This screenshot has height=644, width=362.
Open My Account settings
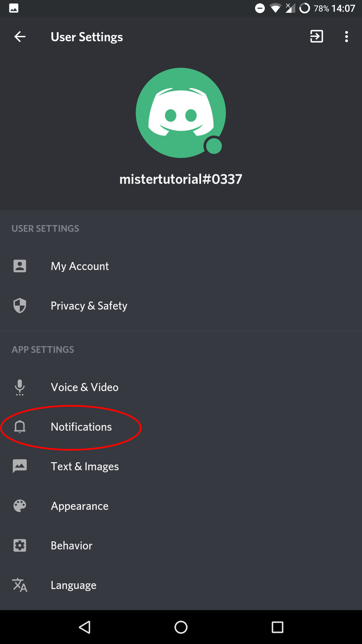tap(181, 266)
